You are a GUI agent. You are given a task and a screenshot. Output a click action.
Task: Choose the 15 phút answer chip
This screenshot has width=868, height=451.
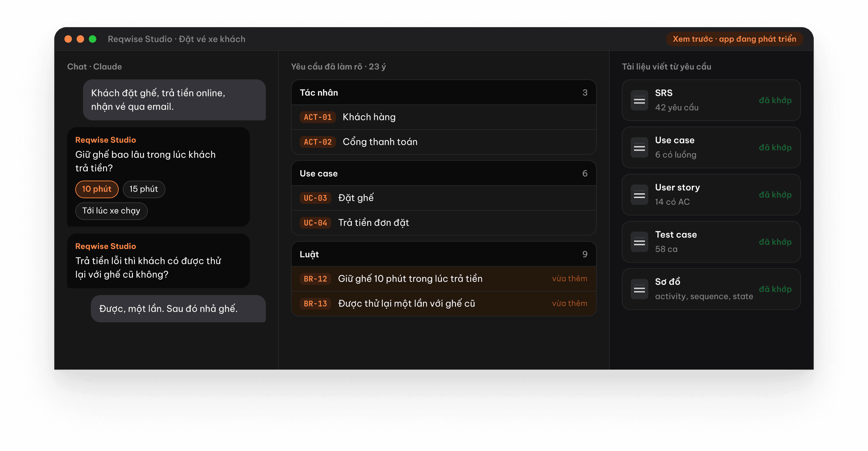[144, 189]
